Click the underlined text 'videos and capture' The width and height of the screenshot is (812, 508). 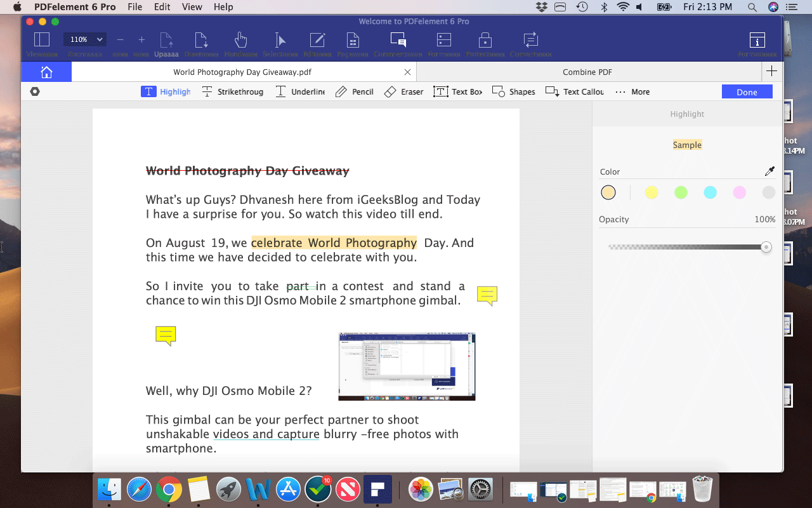coord(266,434)
